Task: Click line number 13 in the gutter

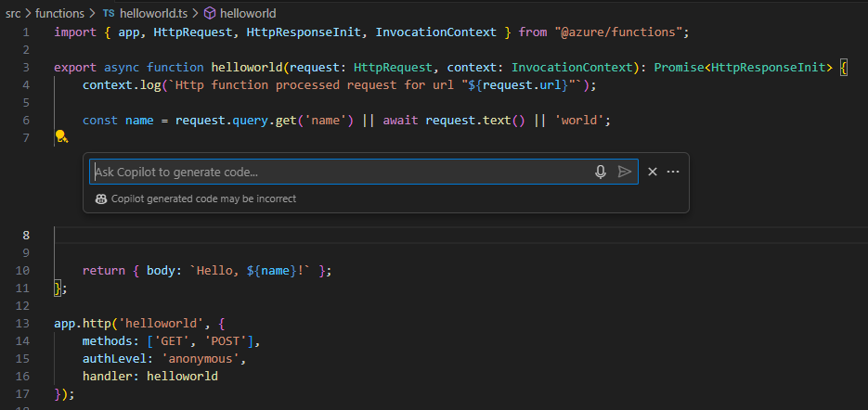Action: 24,323
